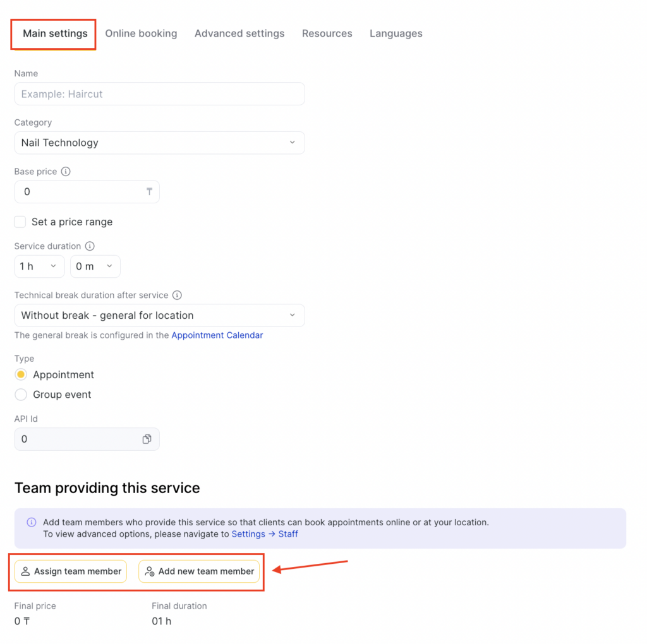Viewport: 647px width, 644px height.
Task: Click the currency symbol in Base price field
Action: point(150,192)
